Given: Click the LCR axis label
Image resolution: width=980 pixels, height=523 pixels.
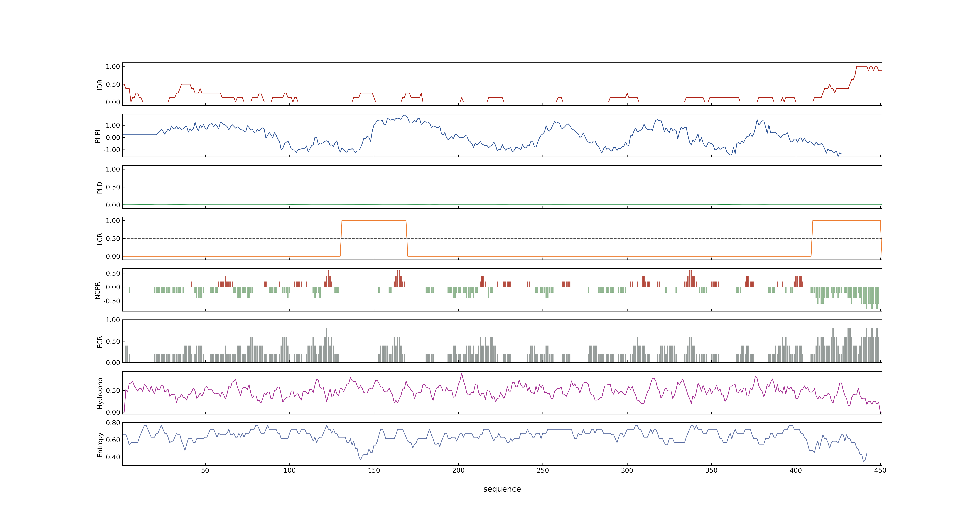Looking at the screenshot, I should [100, 239].
